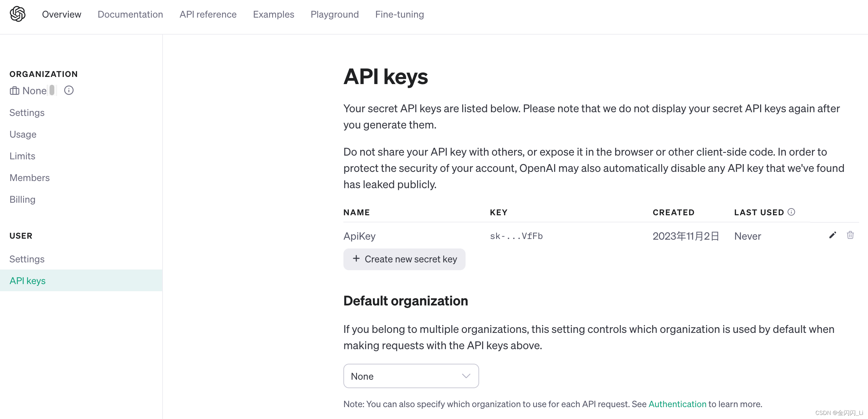Image resolution: width=868 pixels, height=419 pixels.
Task: Edit the ApiKey secret key with pencil icon
Action: [x=832, y=235]
